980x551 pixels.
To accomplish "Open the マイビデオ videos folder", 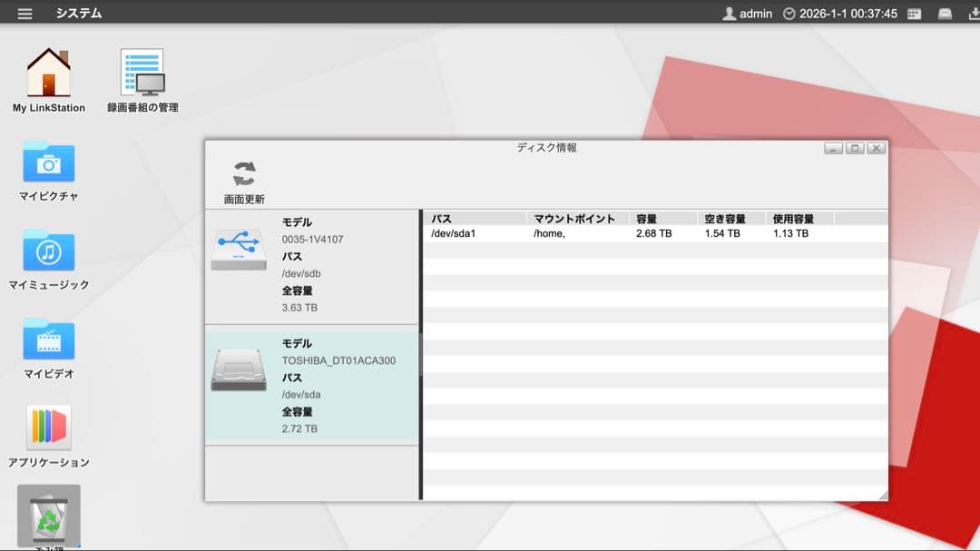I will coord(45,340).
